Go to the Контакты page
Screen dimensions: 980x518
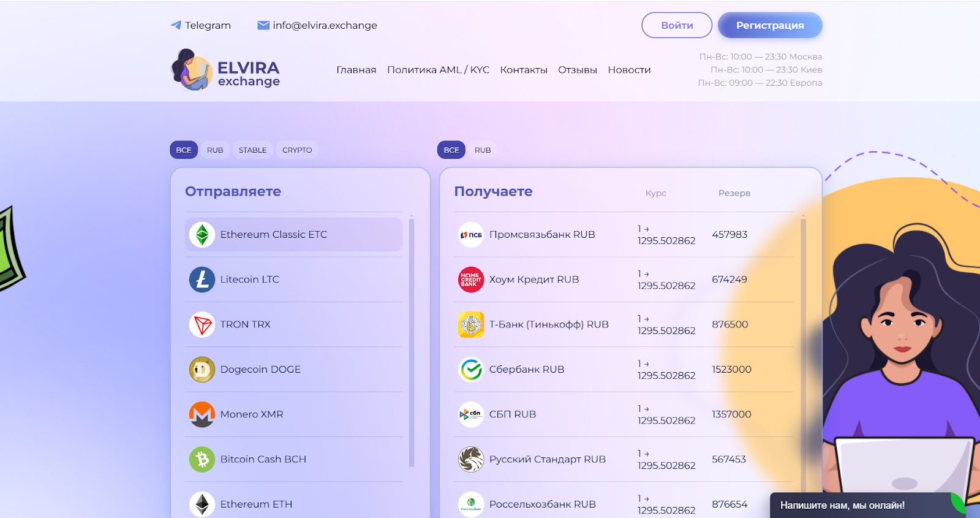click(x=524, y=70)
